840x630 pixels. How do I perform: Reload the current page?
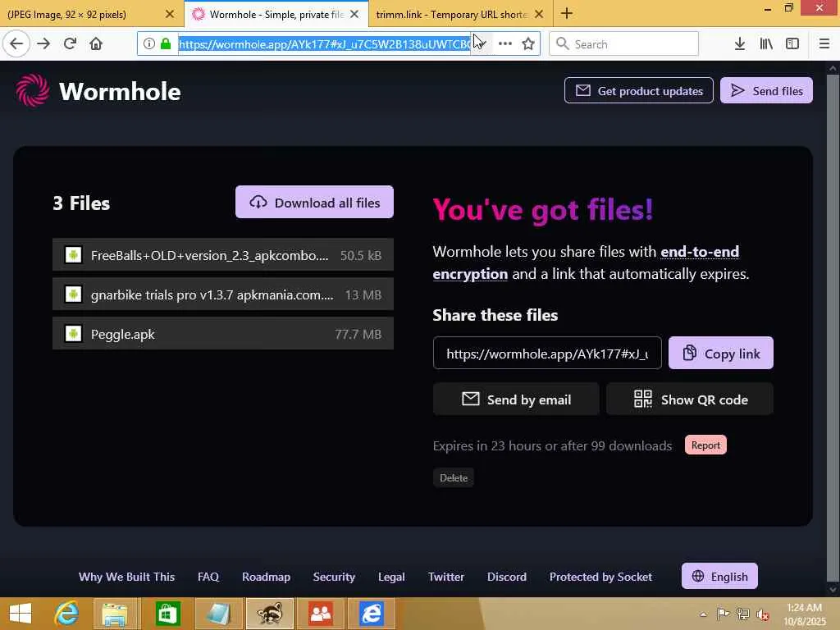pyautogui.click(x=70, y=43)
